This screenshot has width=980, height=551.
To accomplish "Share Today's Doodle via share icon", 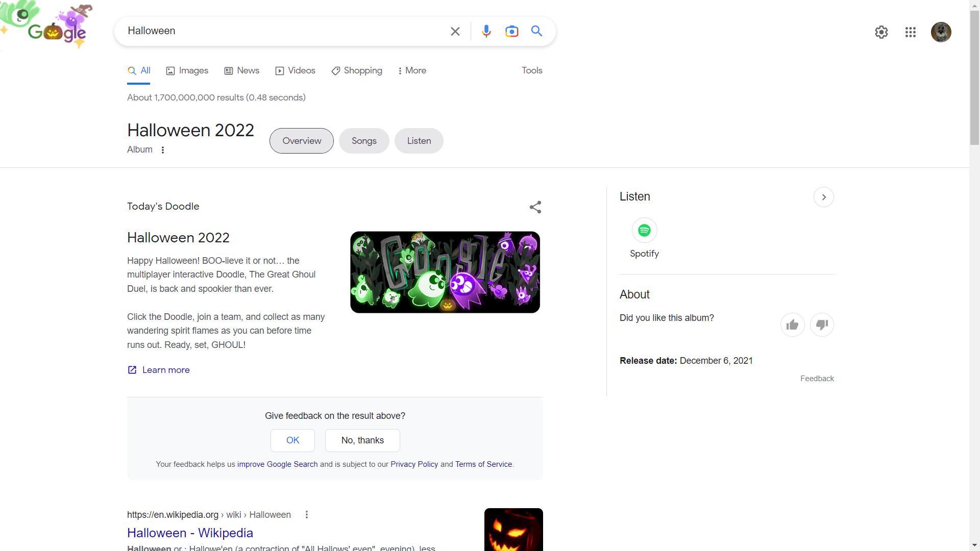I will pos(535,207).
